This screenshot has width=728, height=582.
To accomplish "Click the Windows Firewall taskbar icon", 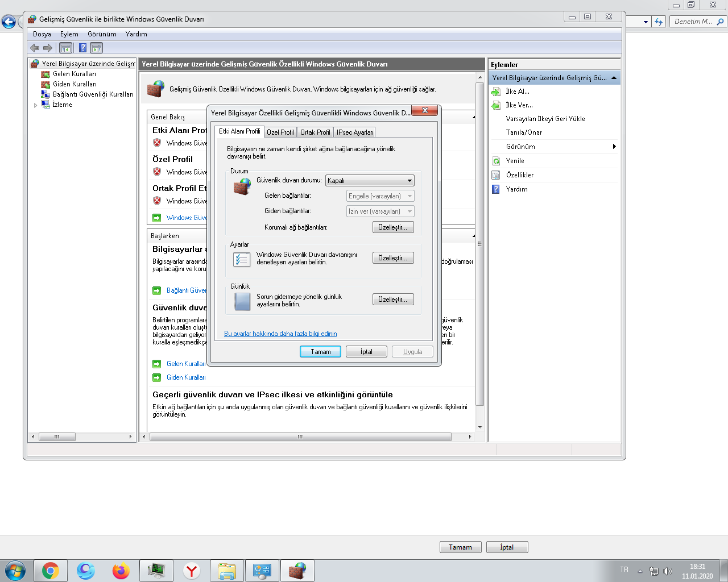I will coord(297,571).
